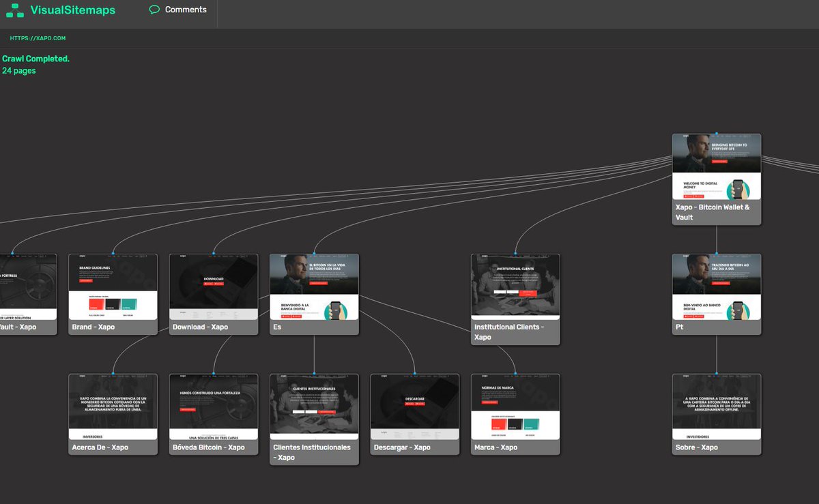Open comments via the speech bubble icon
This screenshot has width=819, height=504.
pyautogui.click(x=155, y=10)
